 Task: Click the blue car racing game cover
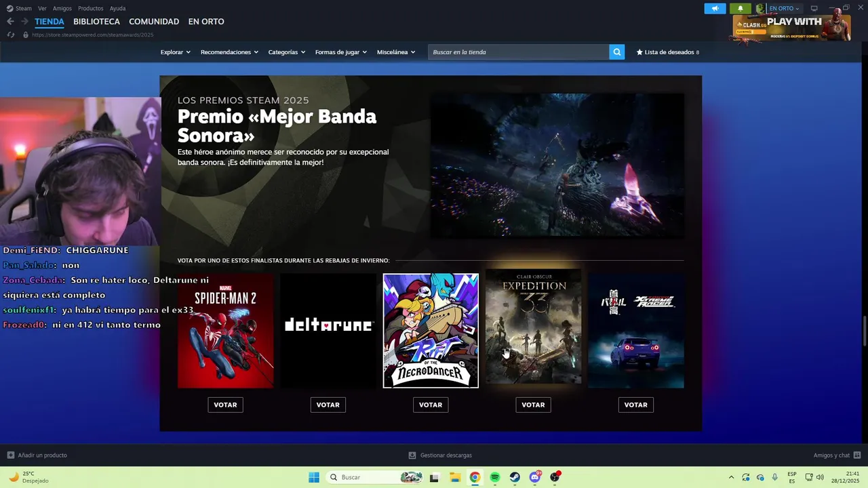coord(636,331)
